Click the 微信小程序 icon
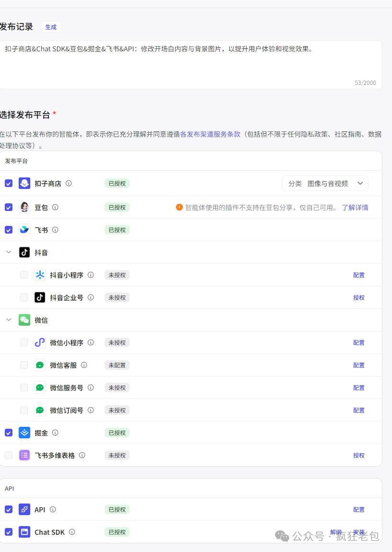The width and height of the screenshot is (392, 552). 40,342
